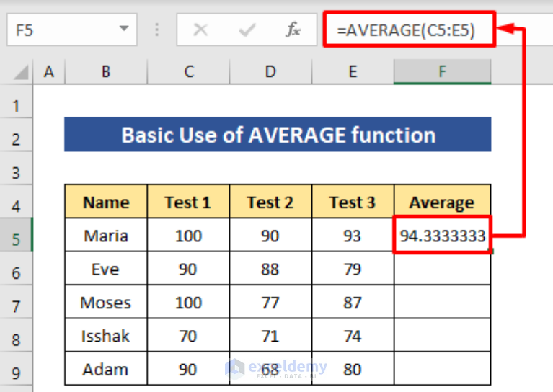Image resolution: width=553 pixels, height=392 pixels.
Task: Click the cell containing 'Moses'
Action: click(106, 302)
